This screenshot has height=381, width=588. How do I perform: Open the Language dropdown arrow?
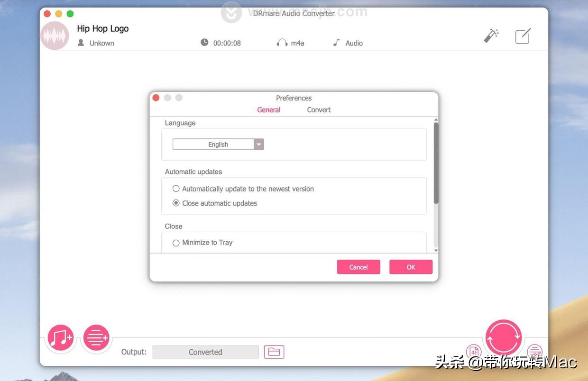[257, 144]
